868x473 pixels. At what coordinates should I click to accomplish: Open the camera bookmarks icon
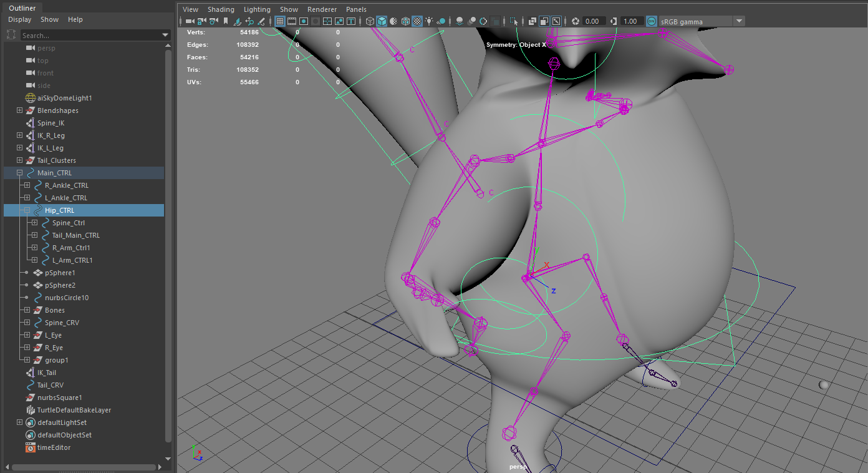[x=225, y=21]
